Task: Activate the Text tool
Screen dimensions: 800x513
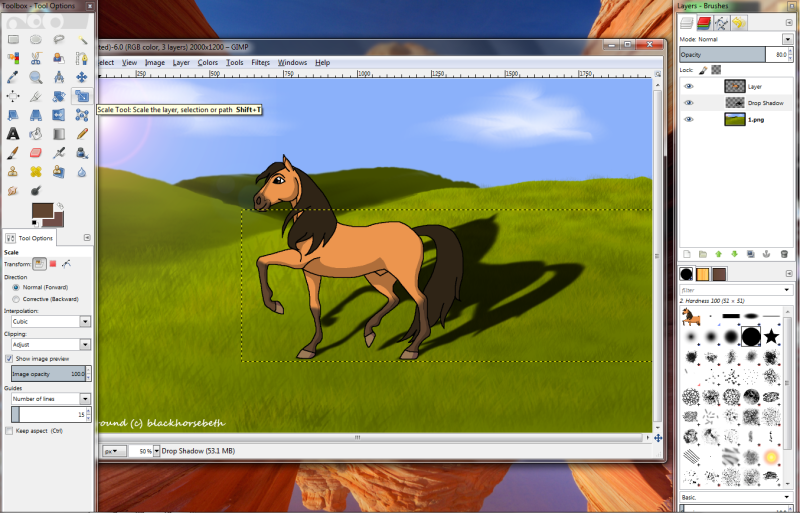Action: pyautogui.click(x=13, y=134)
